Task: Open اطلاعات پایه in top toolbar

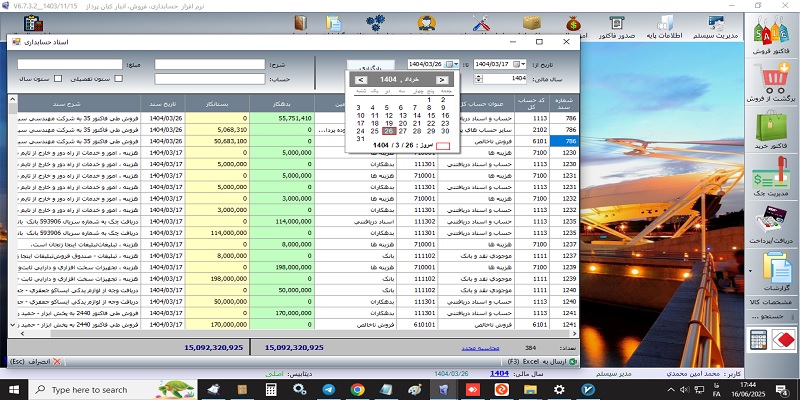Action: 665,27
